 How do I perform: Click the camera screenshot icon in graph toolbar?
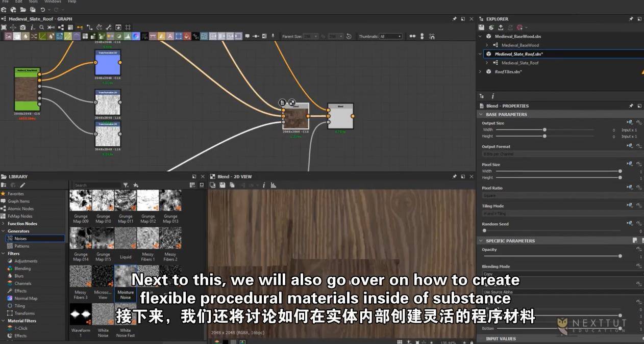tap(23, 27)
